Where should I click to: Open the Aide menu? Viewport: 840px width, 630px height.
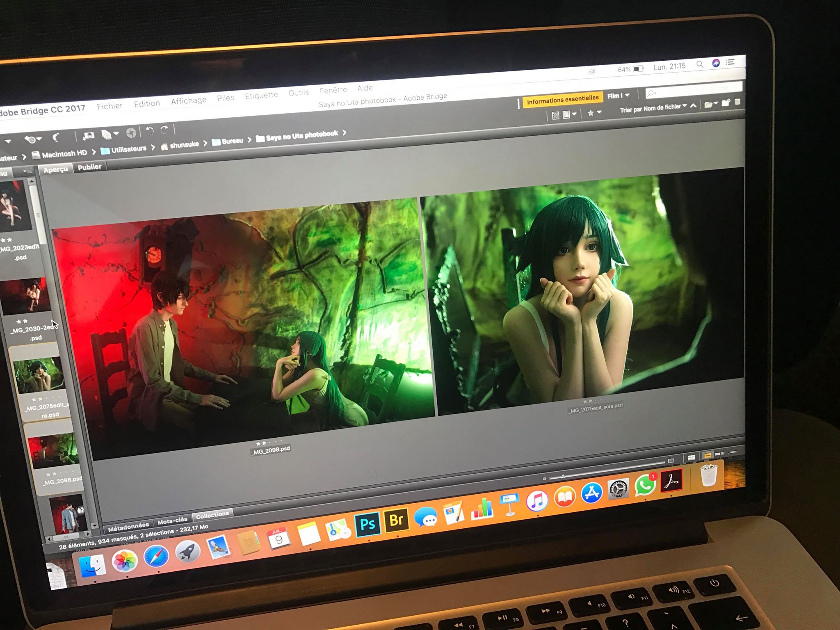[x=365, y=88]
